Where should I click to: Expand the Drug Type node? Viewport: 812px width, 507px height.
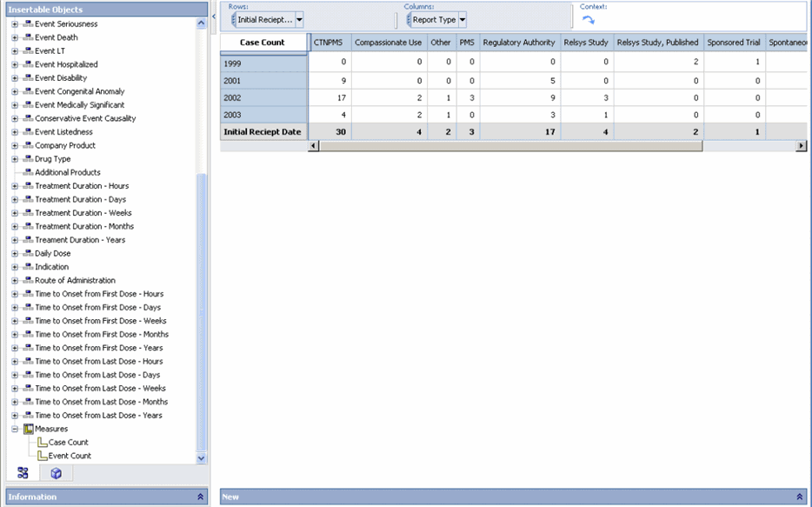(15, 159)
